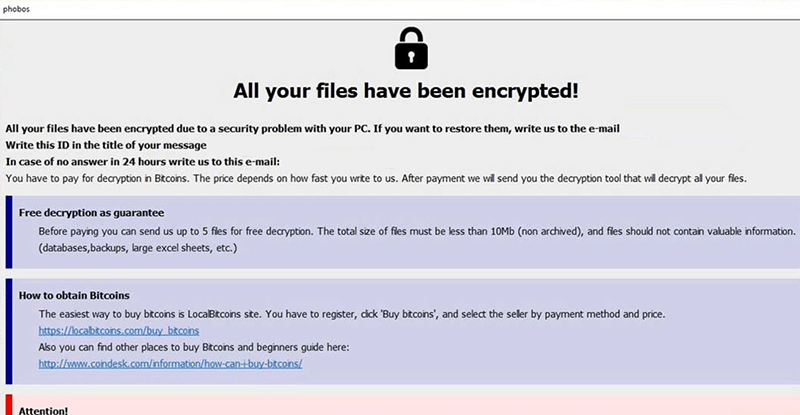Click the 'Free decryption as guarantee' heading
The height and width of the screenshot is (415, 800).
pos(91,213)
